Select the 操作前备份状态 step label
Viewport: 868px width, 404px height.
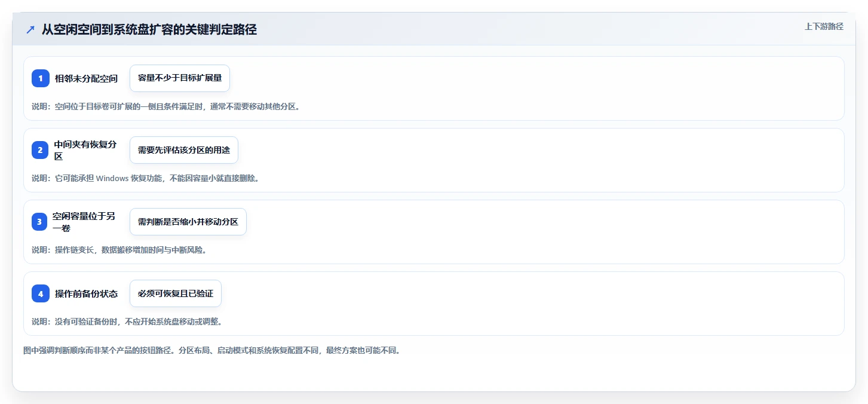click(x=87, y=293)
